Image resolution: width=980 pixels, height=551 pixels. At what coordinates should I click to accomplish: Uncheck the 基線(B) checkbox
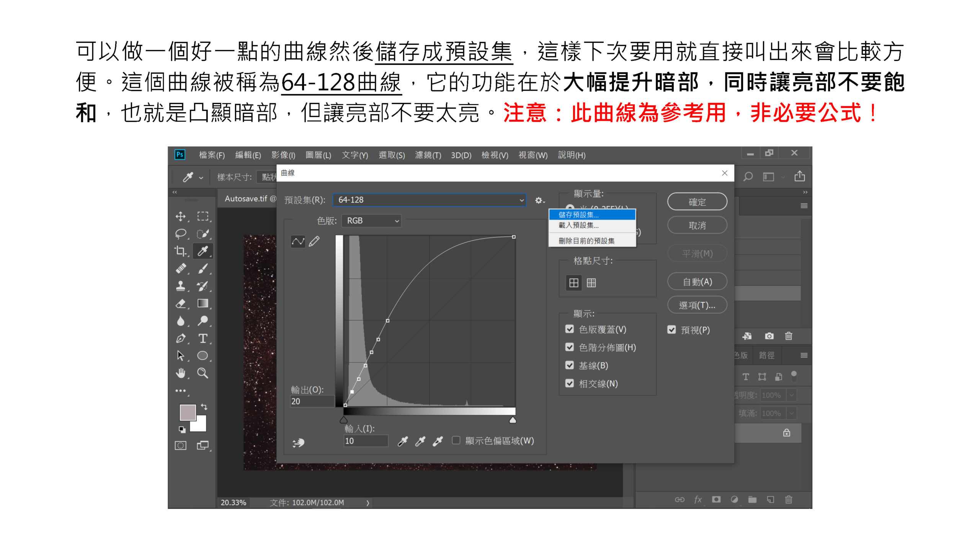[570, 365]
